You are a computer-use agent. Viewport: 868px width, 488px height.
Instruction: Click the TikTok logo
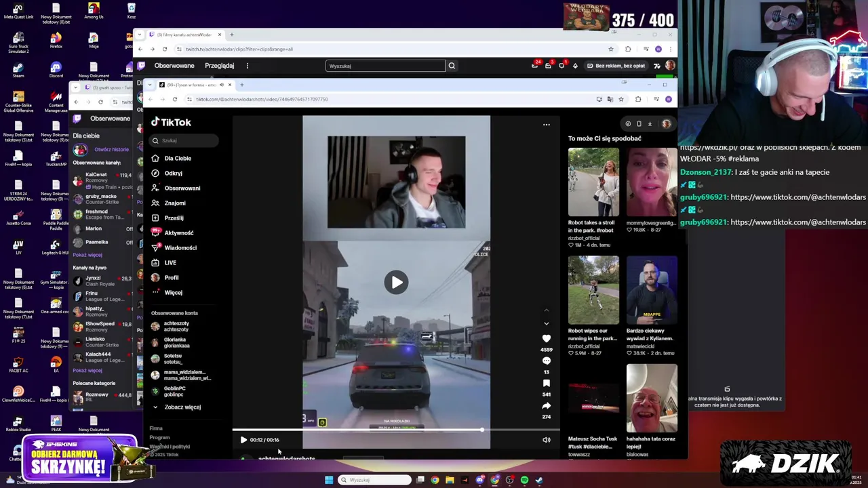pos(171,122)
